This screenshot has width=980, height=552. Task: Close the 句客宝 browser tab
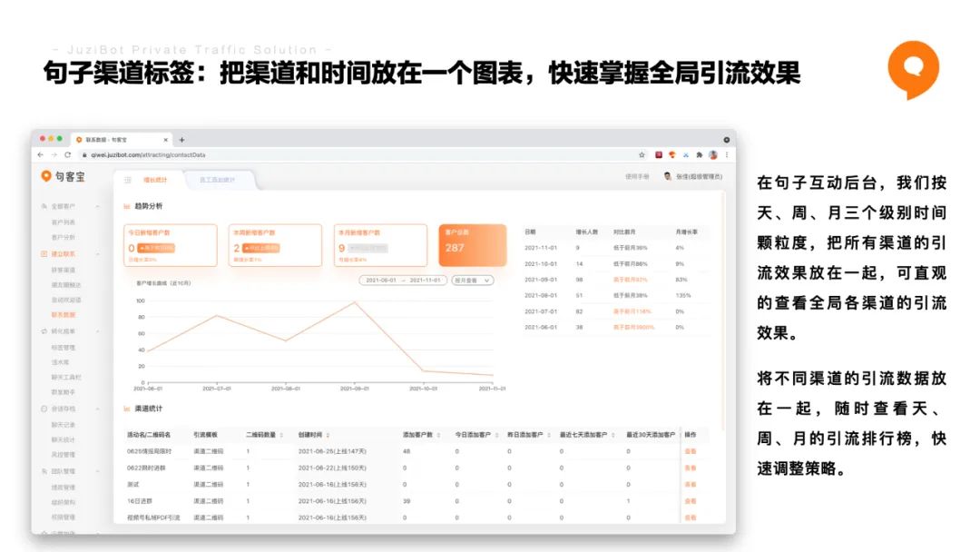pyautogui.click(x=166, y=140)
